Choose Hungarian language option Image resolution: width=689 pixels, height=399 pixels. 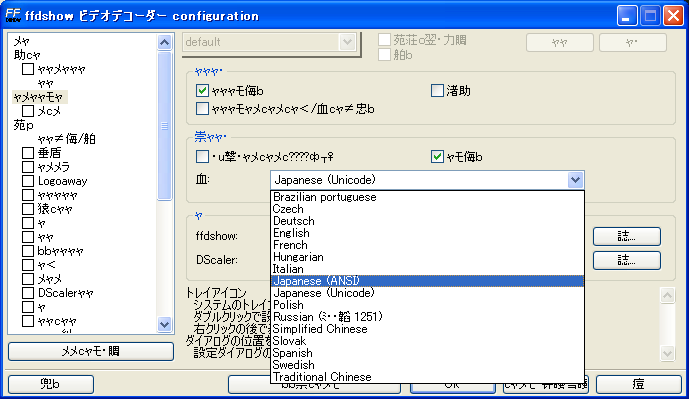pyautogui.click(x=427, y=257)
